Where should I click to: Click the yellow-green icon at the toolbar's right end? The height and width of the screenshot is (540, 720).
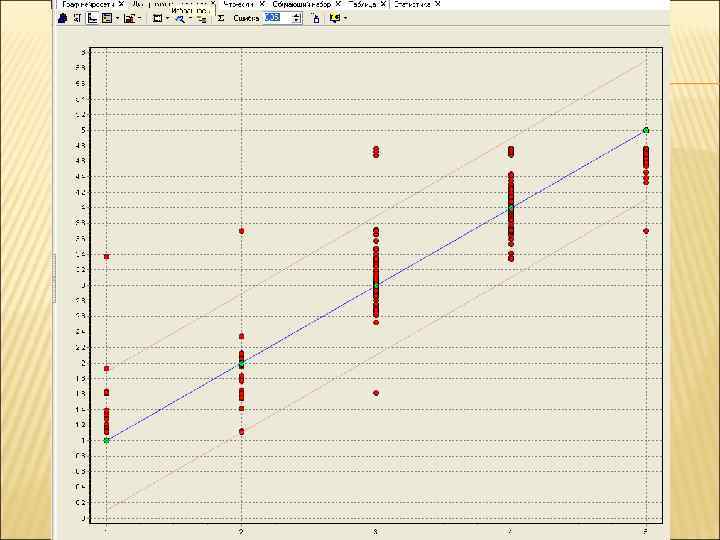tap(335, 18)
